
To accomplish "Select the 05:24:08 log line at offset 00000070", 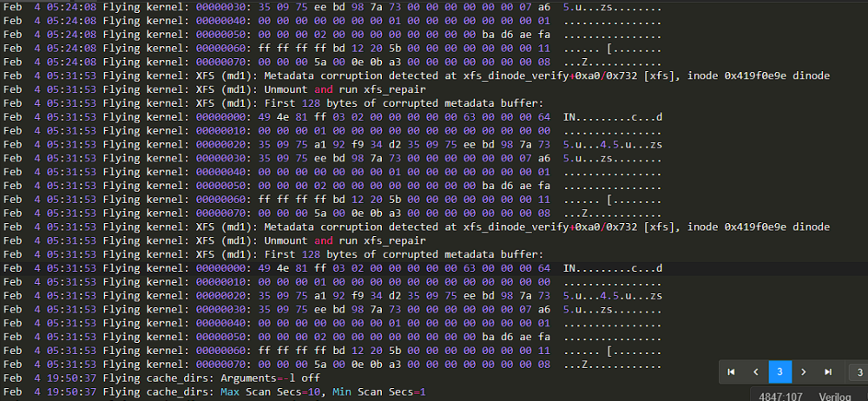I will pos(332,62).
